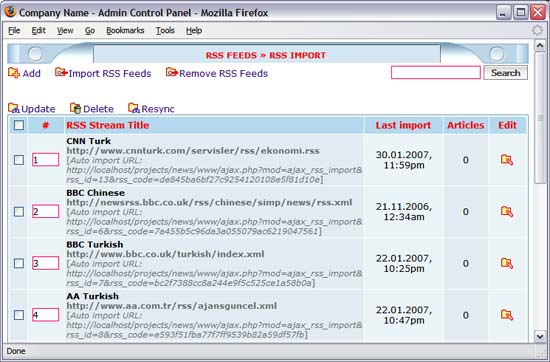The image size is (550, 362).
Task: Click the Delete link text
Action: [x=98, y=109]
